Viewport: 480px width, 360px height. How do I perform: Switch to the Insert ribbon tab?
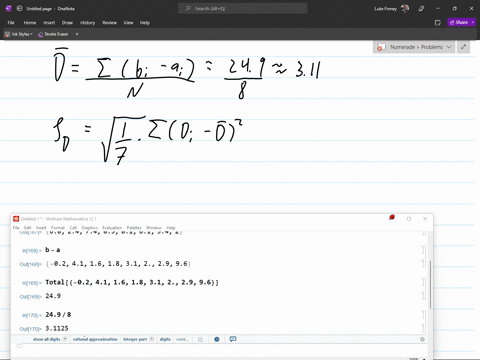49,23
